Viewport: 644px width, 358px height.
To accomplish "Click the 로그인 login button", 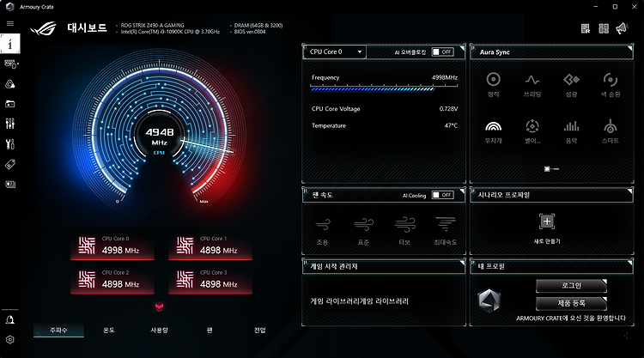I will coord(571,286).
